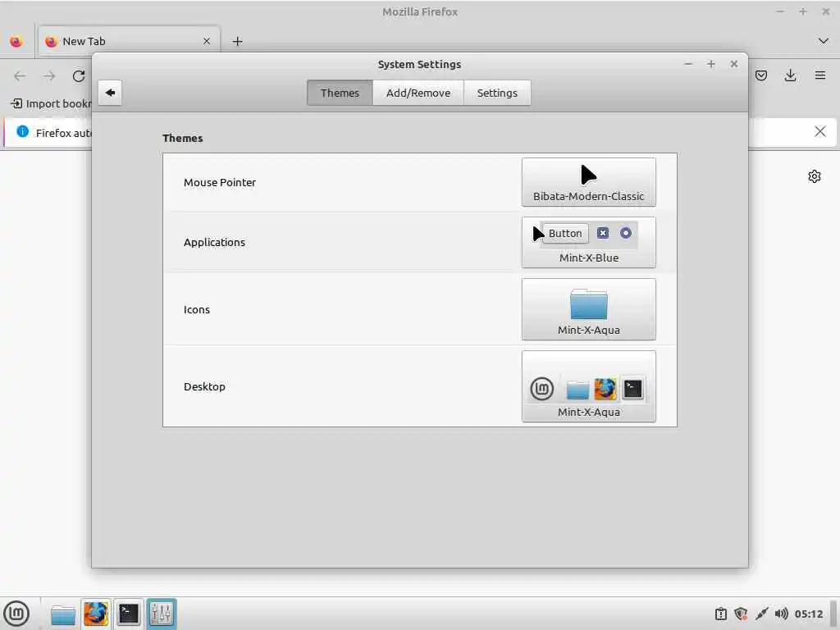Viewport: 840px width, 630px height.
Task: Open Firefox application hamburger menu
Action: point(819,75)
